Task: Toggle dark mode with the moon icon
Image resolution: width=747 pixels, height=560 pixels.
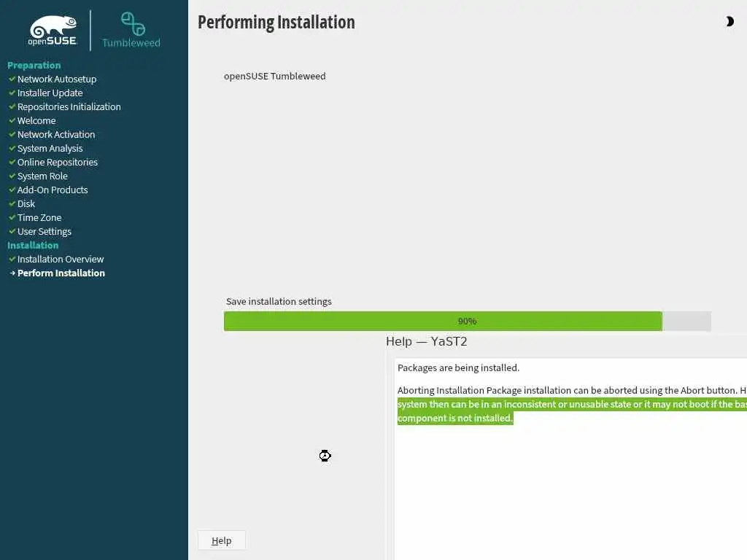Action: (x=729, y=21)
